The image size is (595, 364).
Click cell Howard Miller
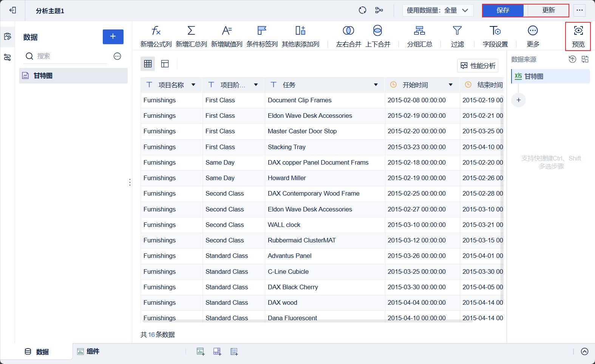point(325,178)
